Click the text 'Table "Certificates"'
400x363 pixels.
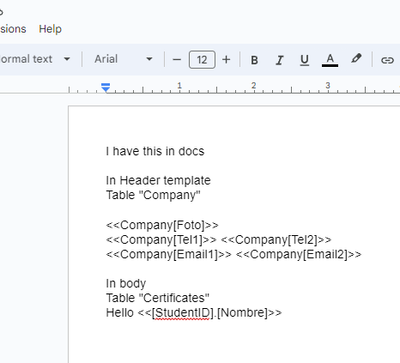pyautogui.click(x=158, y=298)
